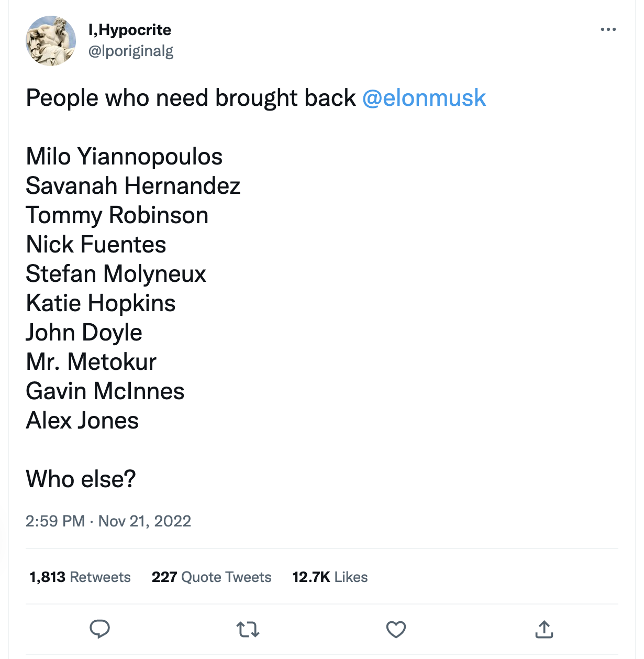The height and width of the screenshot is (659, 644).
Task: Open the share upload icon
Action: tap(544, 630)
